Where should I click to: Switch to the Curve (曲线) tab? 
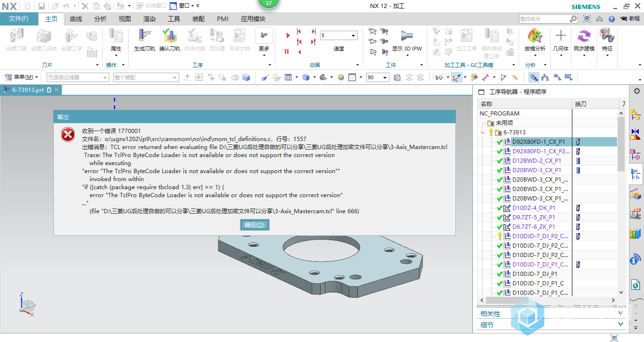coord(76,19)
